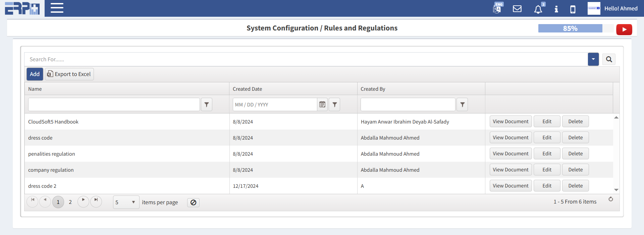Click the Add button

(35, 74)
